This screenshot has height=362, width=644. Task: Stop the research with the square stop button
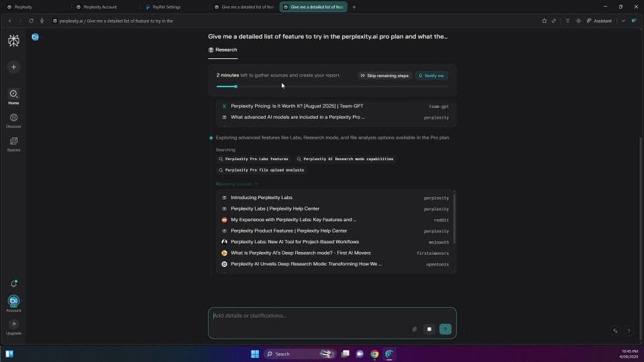[x=429, y=329]
